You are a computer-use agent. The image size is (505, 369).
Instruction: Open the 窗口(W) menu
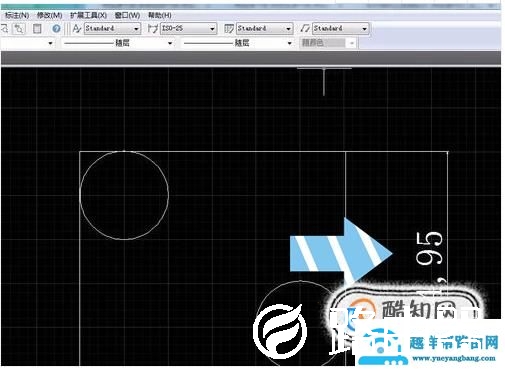(127, 16)
